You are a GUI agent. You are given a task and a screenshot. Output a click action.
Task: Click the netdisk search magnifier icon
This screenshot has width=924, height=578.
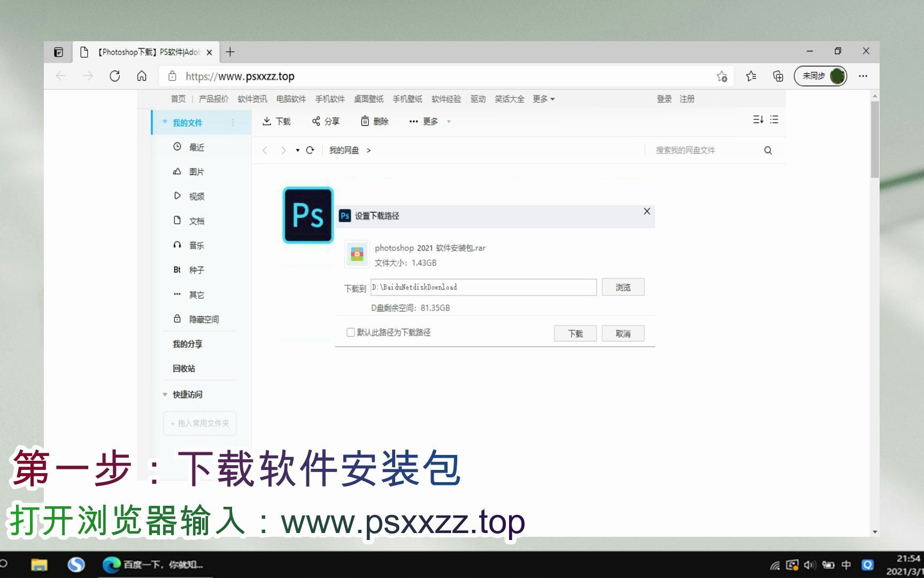pyautogui.click(x=768, y=150)
